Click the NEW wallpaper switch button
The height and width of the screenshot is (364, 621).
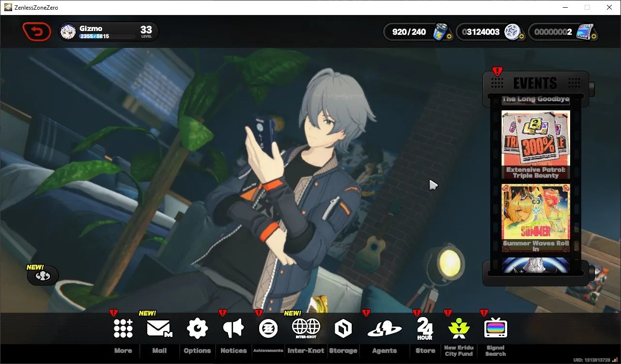pos(43,275)
